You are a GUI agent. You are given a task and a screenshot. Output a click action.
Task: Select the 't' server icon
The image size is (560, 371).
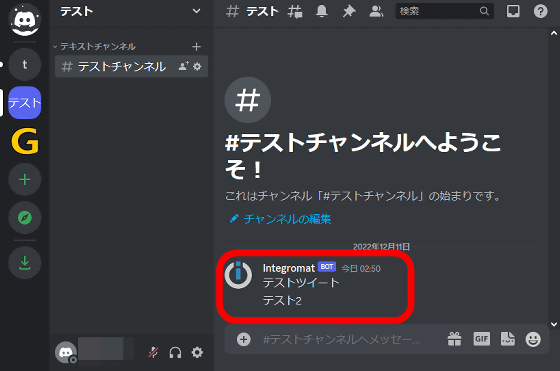[25, 65]
